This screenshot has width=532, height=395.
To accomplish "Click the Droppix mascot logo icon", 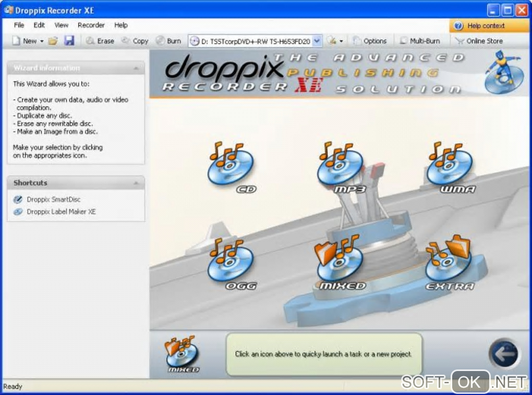I will click(503, 72).
